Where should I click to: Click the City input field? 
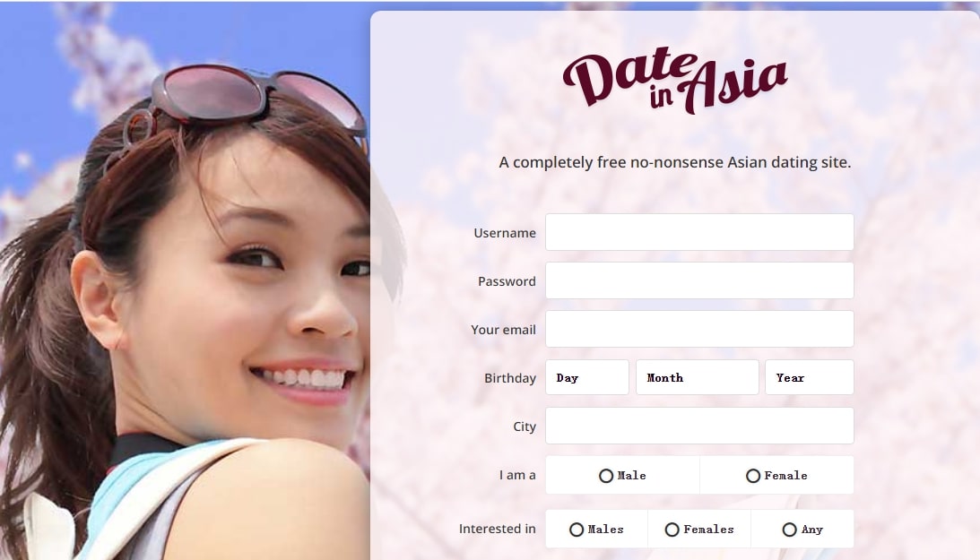point(699,426)
